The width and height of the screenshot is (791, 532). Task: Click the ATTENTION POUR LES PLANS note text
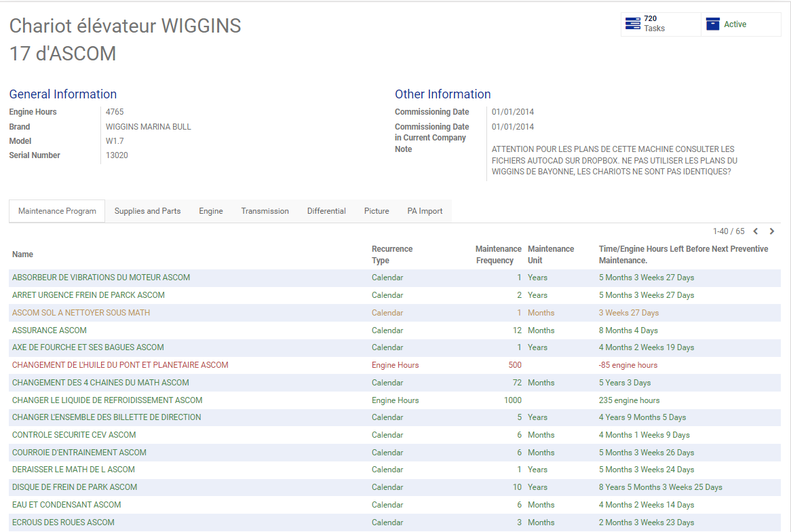click(615, 161)
